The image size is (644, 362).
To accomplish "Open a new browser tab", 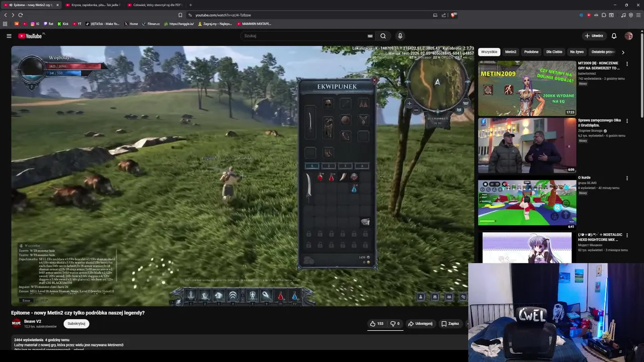I will pyautogui.click(x=190, y=5).
